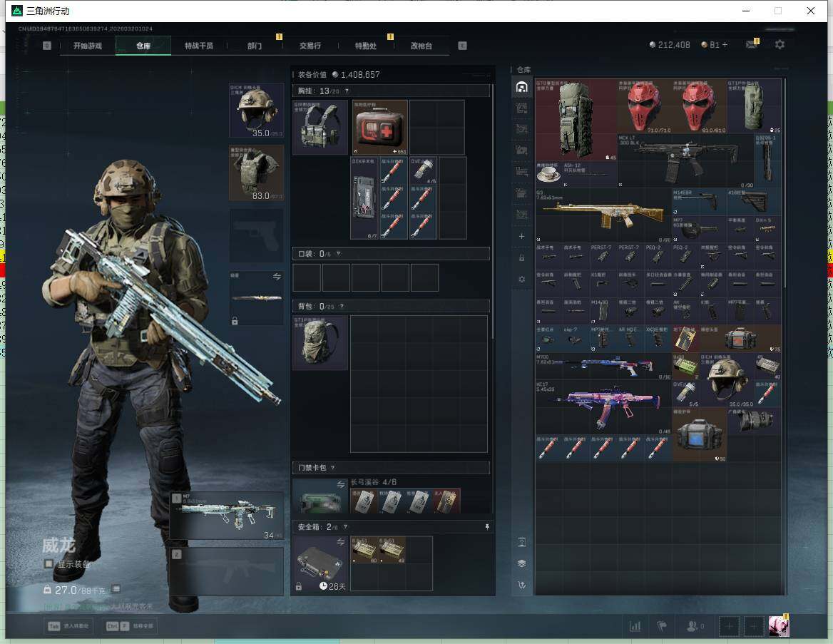Click the left page icon before 开始游戏

(47, 46)
